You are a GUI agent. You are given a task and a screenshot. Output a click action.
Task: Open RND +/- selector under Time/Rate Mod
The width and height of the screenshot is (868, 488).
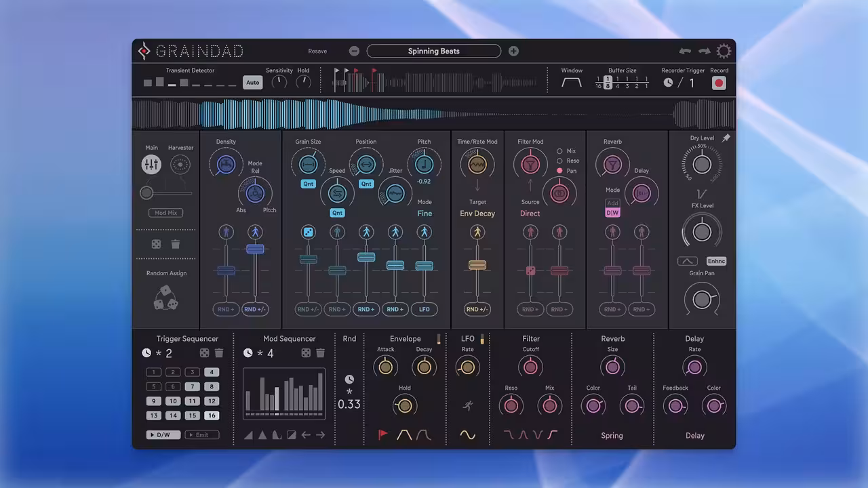[x=477, y=309]
